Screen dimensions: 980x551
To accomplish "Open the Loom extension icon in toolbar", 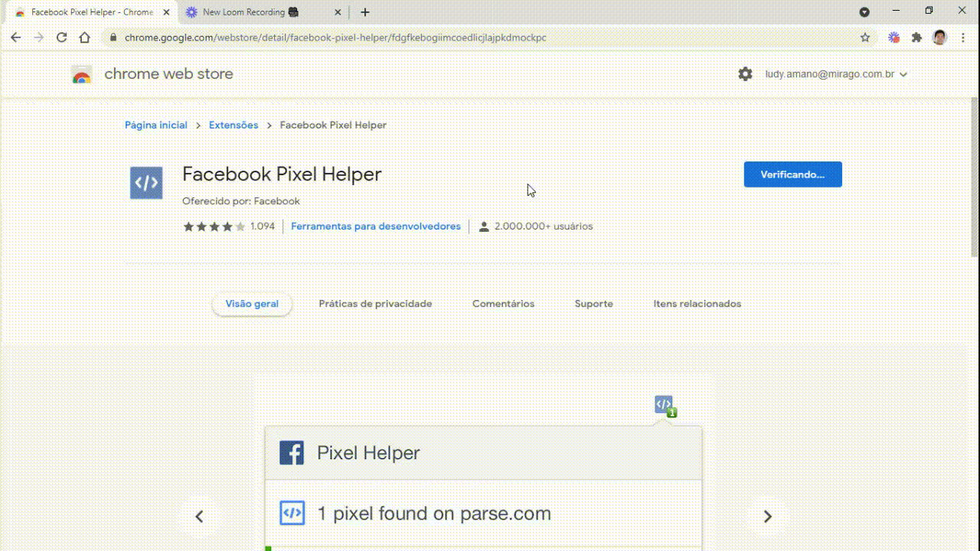I will point(893,37).
